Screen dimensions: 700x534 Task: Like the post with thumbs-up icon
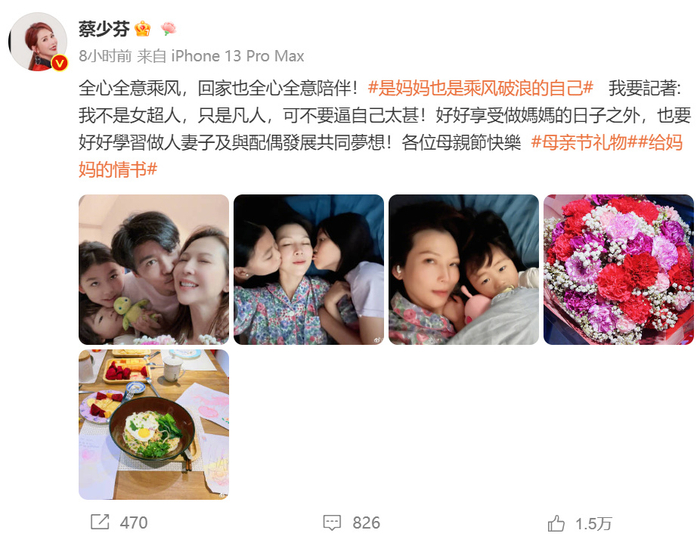click(556, 523)
